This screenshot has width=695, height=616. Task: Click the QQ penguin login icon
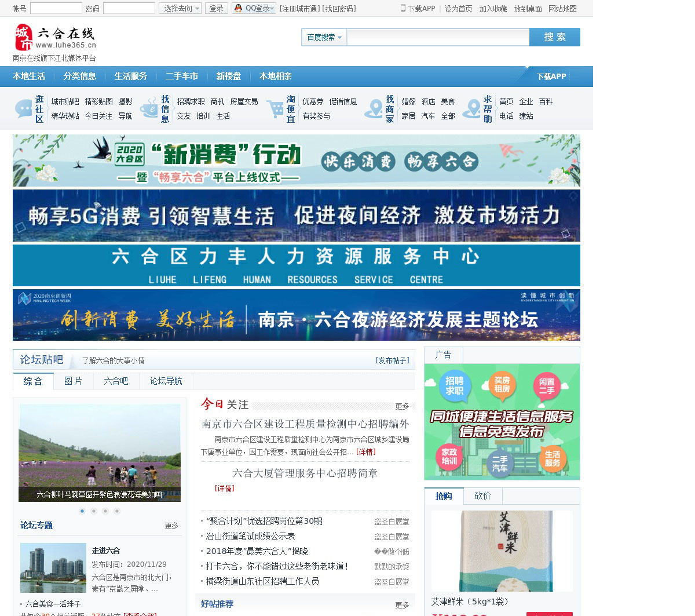pyautogui.click(x=238, y=8)
